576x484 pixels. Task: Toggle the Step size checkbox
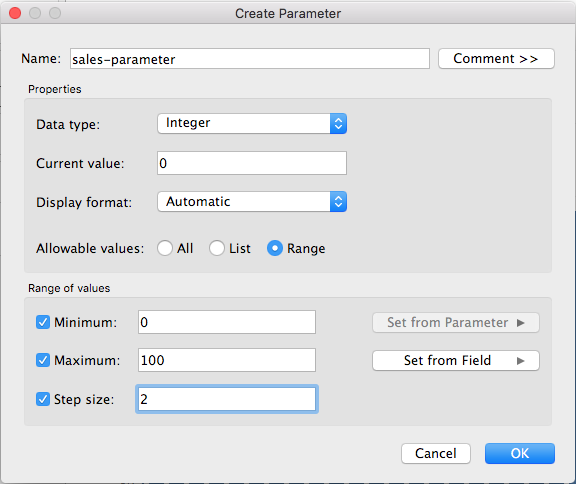[x=43, y=399]
